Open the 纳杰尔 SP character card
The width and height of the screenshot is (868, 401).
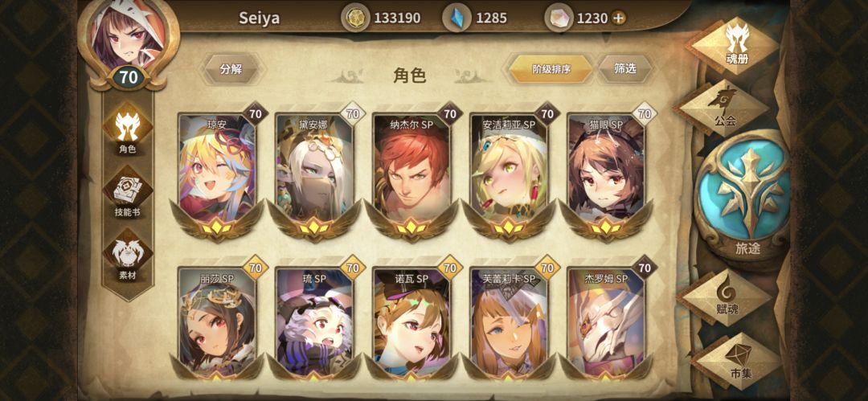pos(411,172)
